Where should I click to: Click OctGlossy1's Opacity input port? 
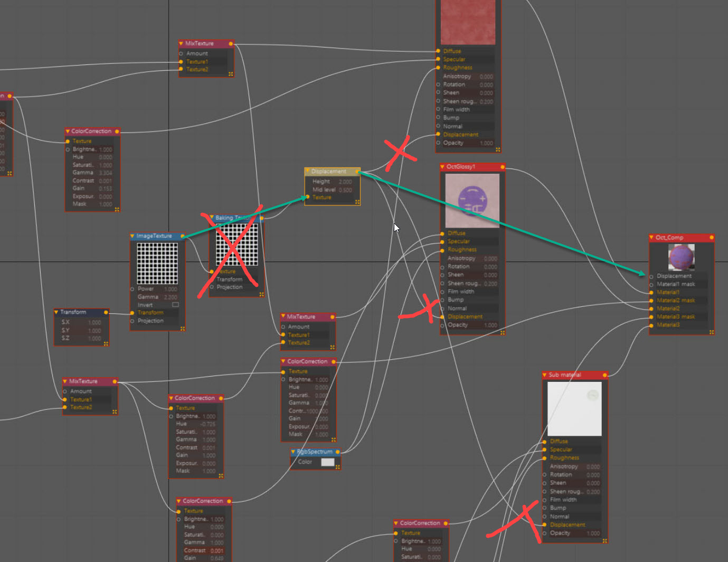tap(442, 325)
